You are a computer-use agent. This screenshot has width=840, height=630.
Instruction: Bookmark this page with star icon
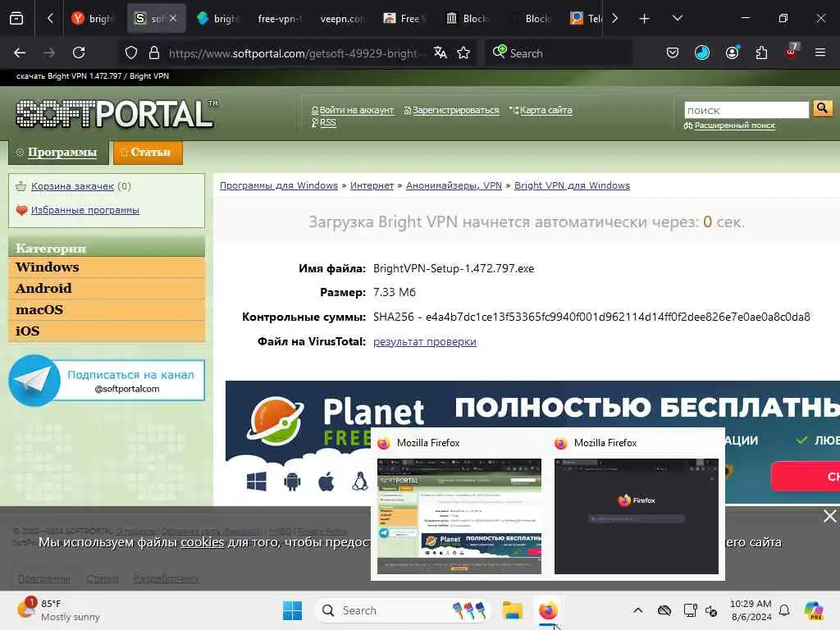click(x=463, y=52)
